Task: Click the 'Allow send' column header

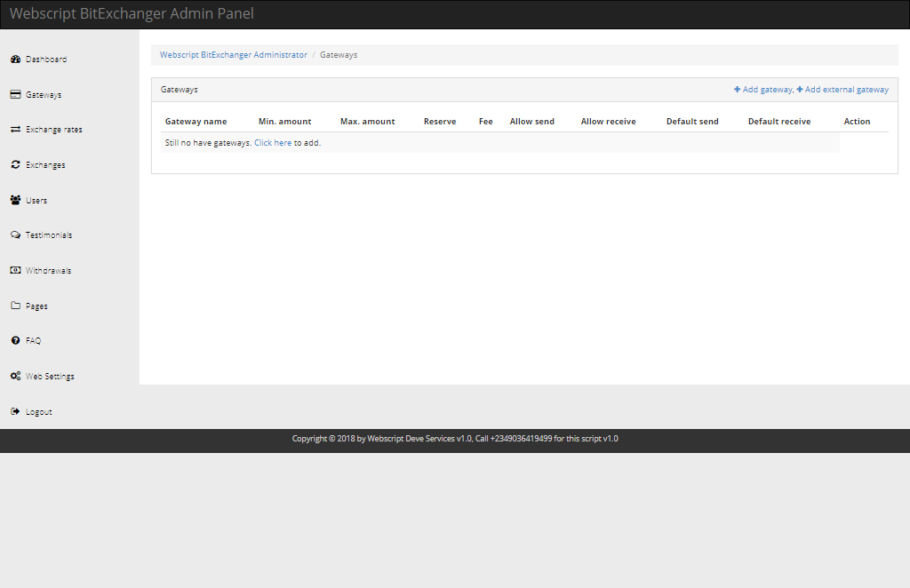Action: (x=532, y=121)
